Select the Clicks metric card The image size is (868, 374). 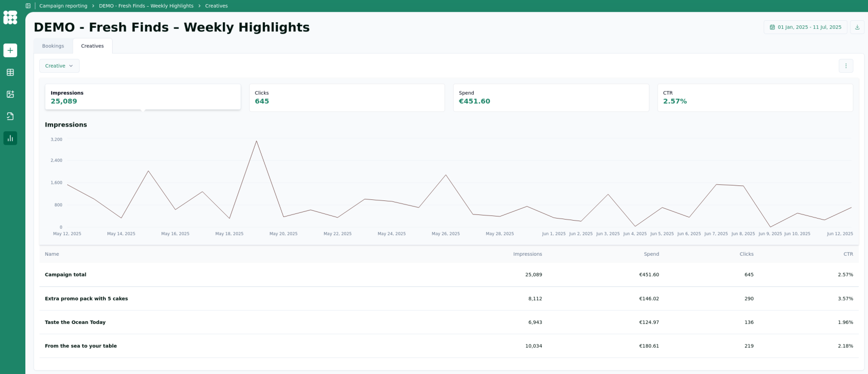pyautogui.click(x=347, y=98)
